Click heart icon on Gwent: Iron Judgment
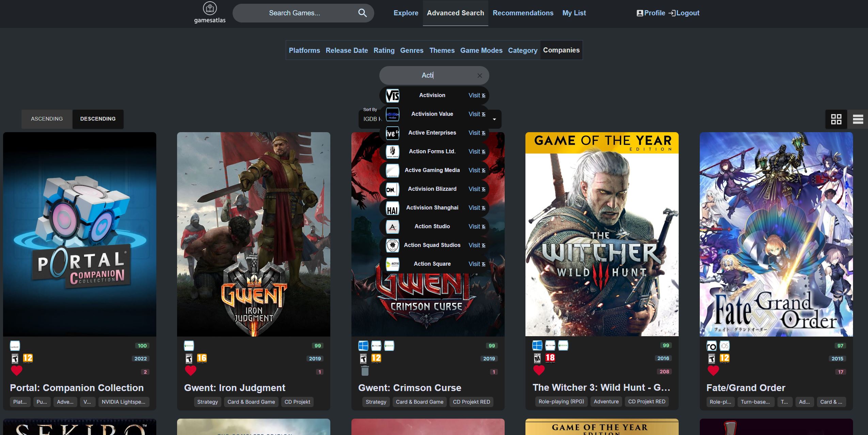868x435 pixels. (x=190, y=371)
